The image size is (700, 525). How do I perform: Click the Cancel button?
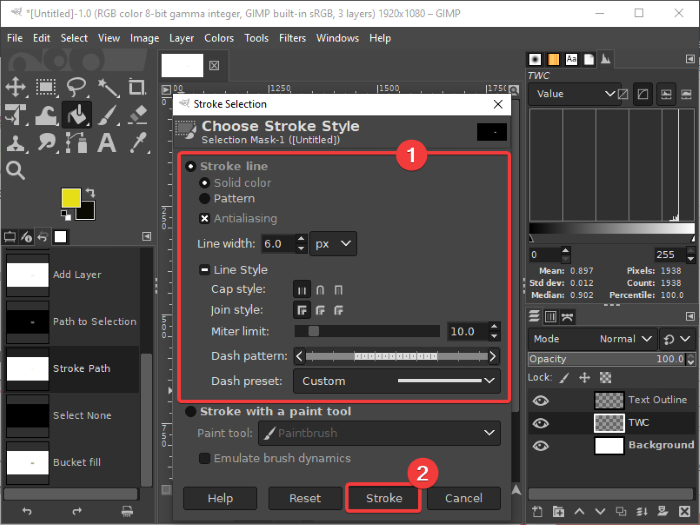pos(464,498)
